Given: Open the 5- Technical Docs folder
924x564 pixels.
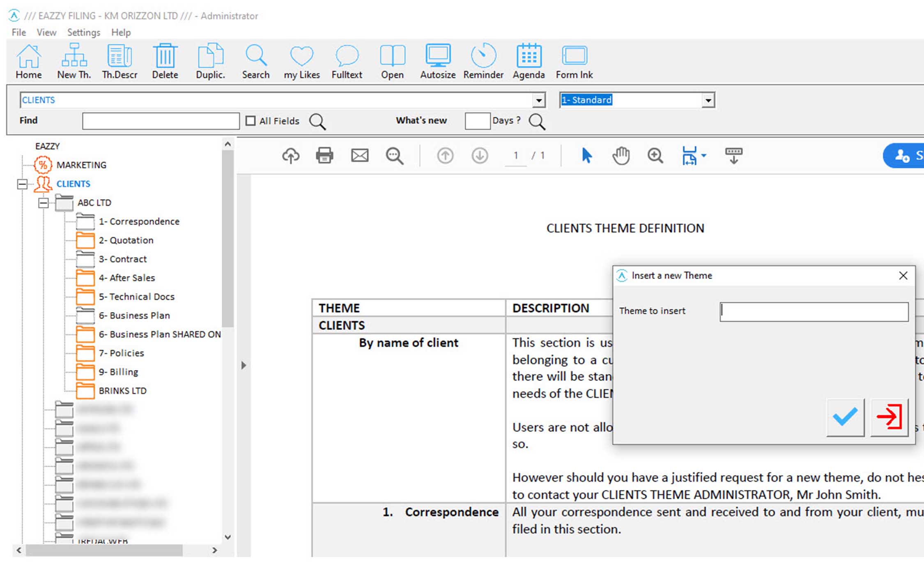Looking at the screenshot, I should 136,297.
